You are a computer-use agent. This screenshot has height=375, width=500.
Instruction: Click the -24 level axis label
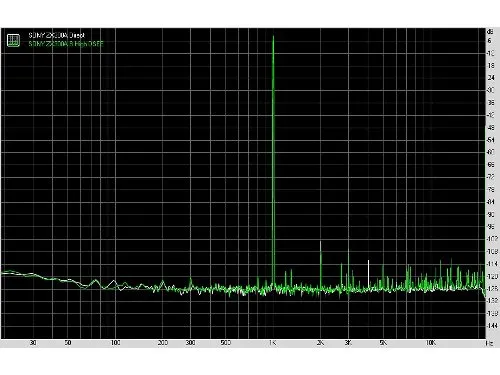coord(491,78)
